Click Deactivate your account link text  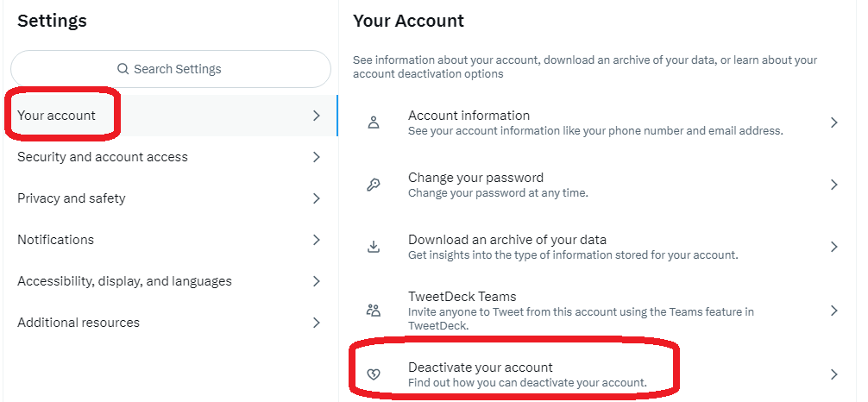pos(480,367)
